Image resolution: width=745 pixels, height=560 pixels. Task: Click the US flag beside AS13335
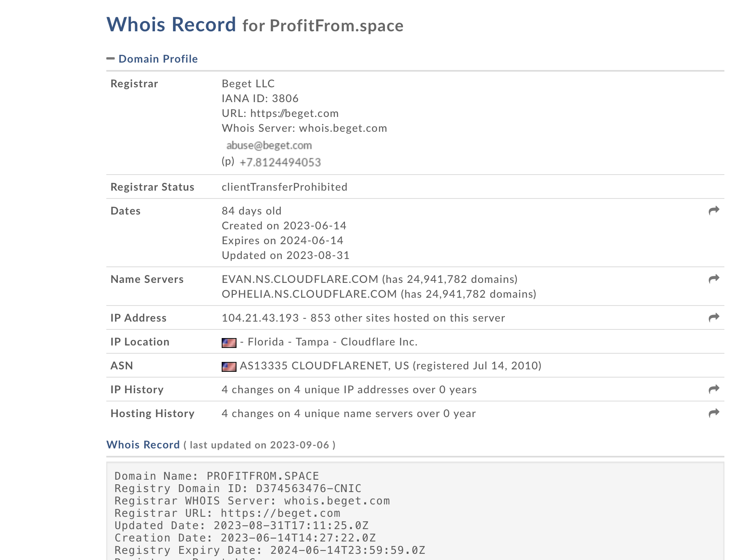229,366
